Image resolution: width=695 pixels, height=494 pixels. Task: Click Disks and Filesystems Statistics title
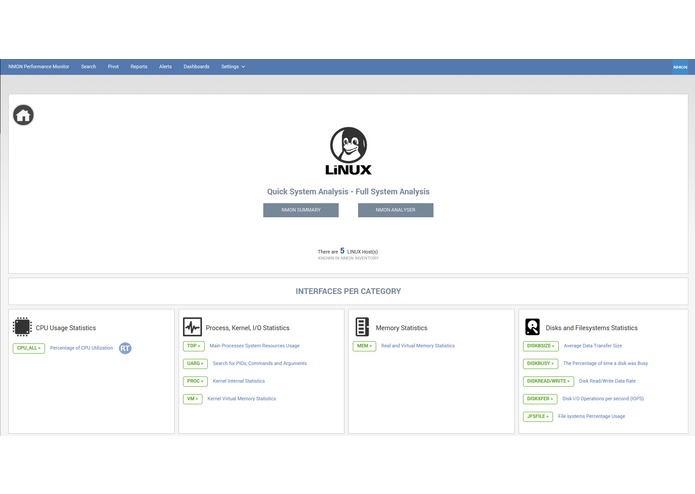[x=591, y=328]
